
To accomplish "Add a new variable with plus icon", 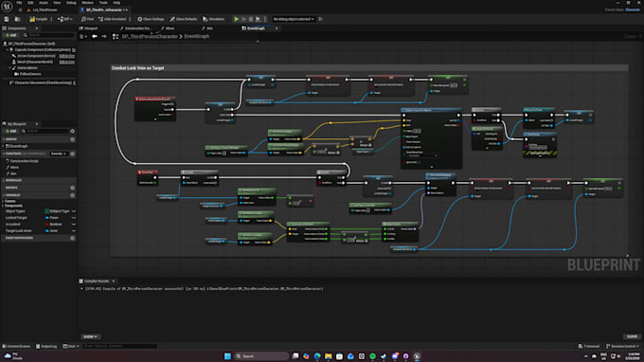I will [72, 195].
